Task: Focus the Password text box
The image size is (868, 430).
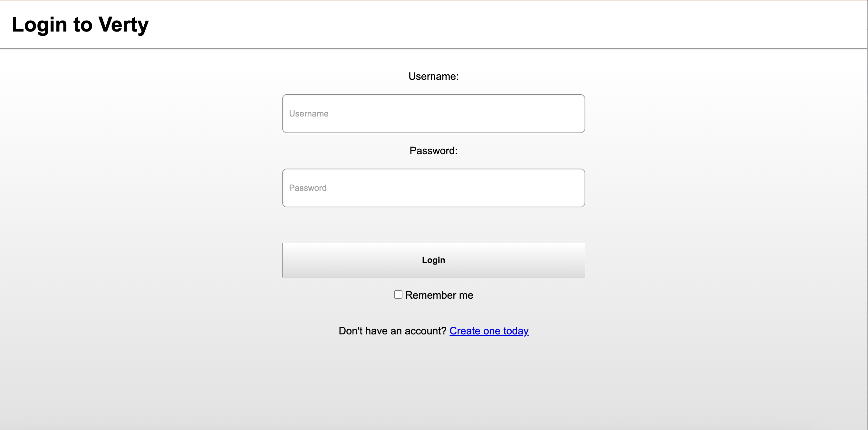Action: 433,188
